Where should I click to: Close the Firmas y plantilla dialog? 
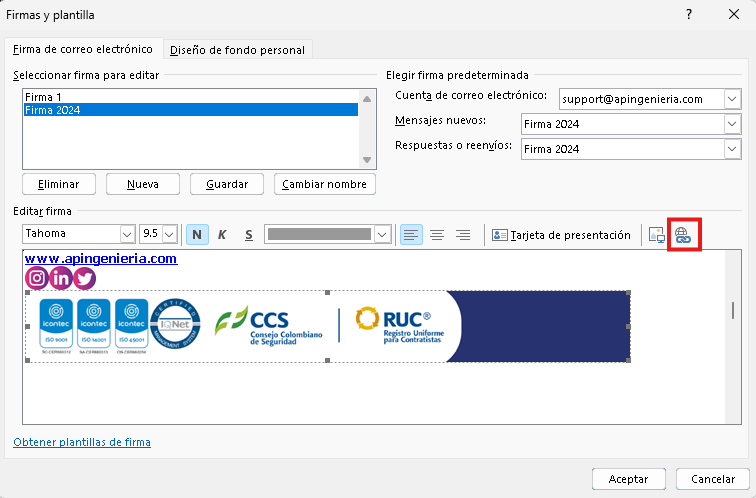point(734,14)
